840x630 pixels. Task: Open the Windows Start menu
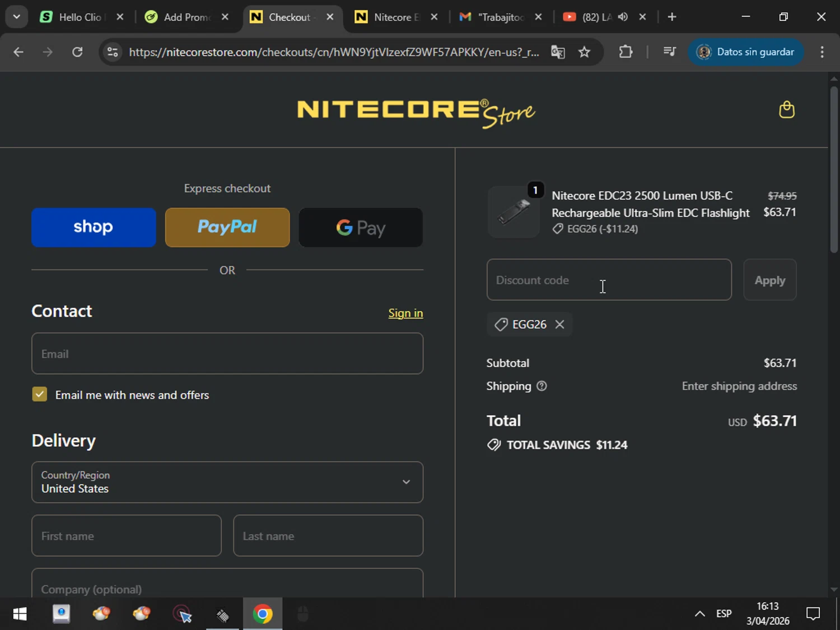[x=20, y=614]
